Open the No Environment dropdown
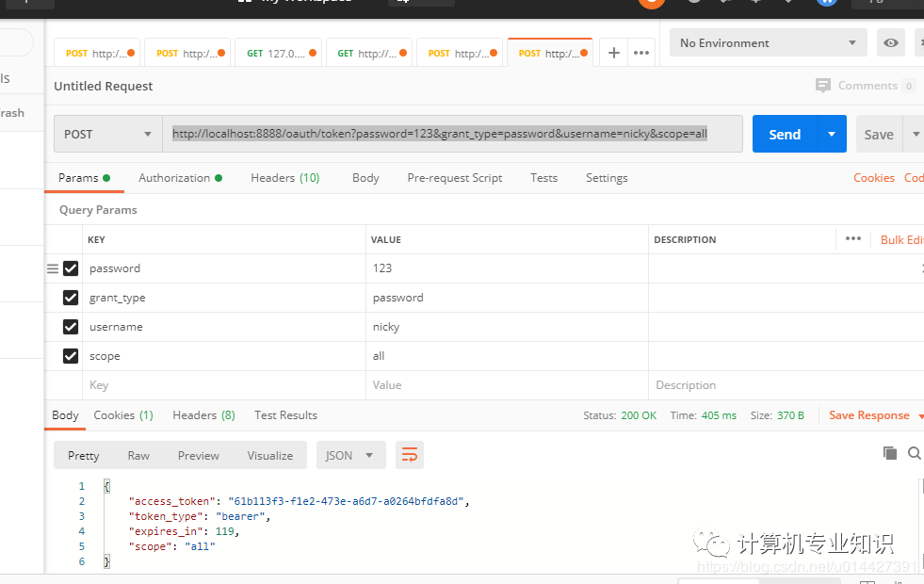This screenshot has width=924, height=584. pyautogui.click(x=768, y=43)
